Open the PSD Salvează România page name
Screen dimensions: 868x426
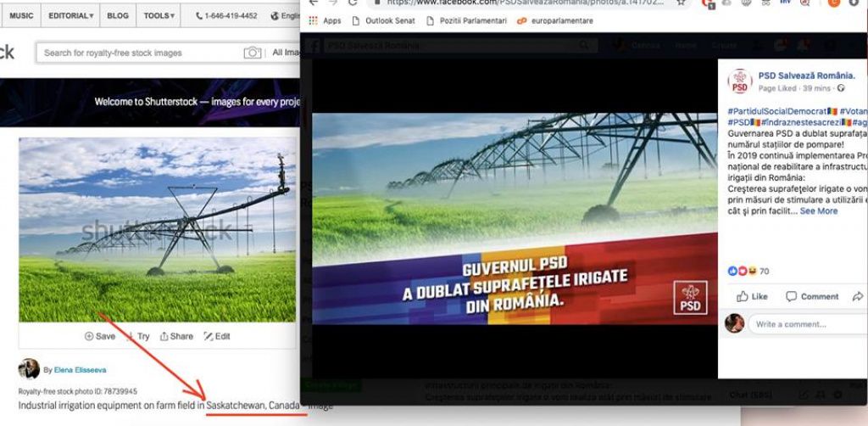tap(807, 76)
